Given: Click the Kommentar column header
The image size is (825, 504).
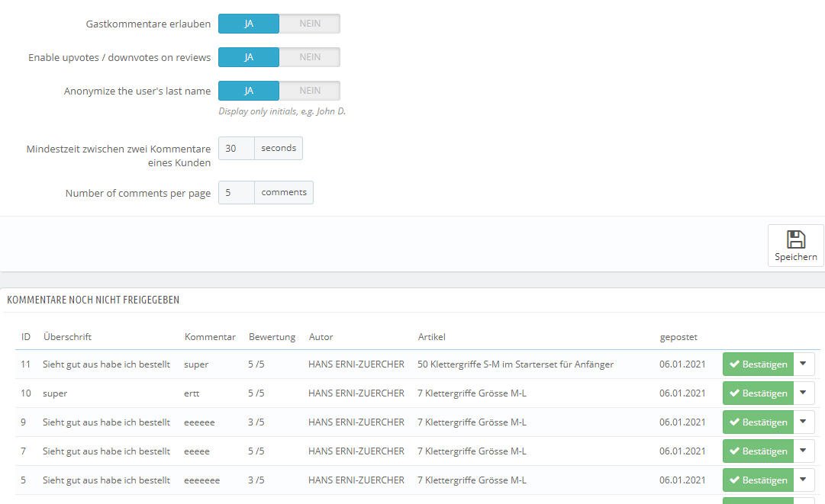Looking at the screenshot, I should pos(210,337).
